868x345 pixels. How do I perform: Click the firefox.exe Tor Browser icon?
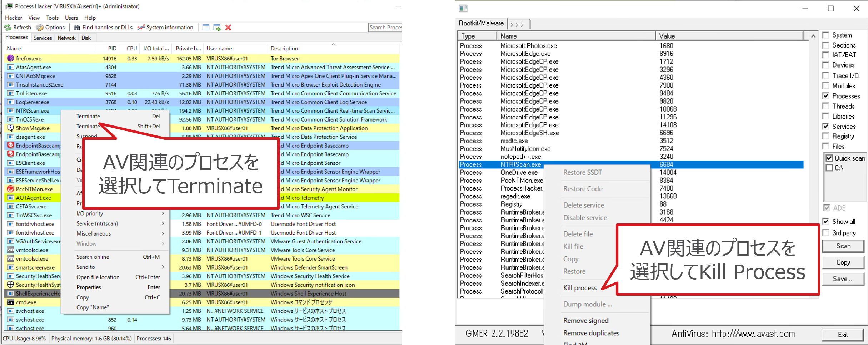click(x=10, y=58)
